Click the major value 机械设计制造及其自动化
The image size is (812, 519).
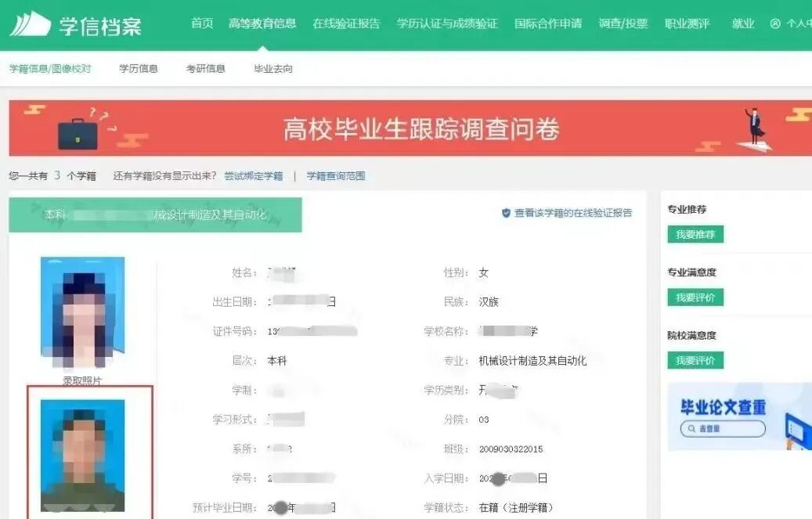533,361
